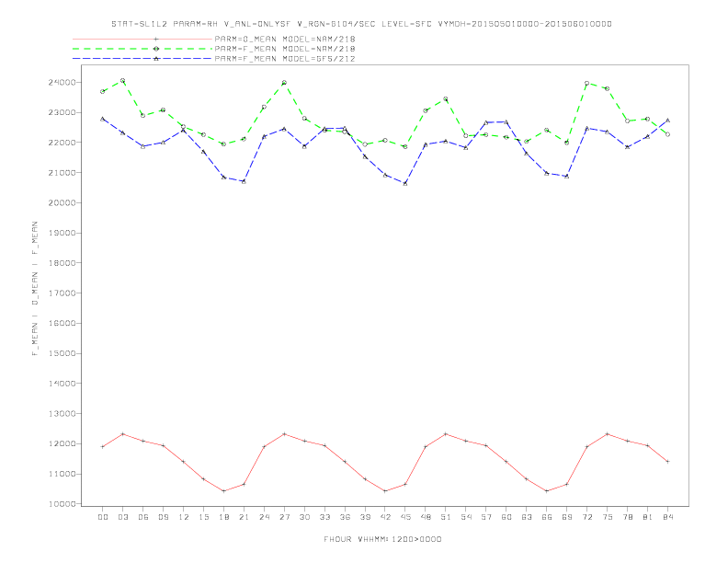
Task: Click y-axis tick label 18000
Action: point(63,263)
